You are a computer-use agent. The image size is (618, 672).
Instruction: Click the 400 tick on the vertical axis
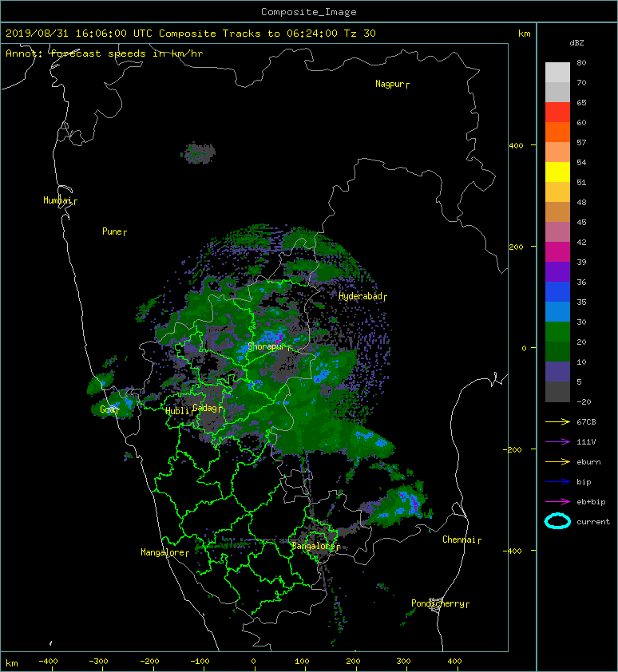(x=517, y=146)
